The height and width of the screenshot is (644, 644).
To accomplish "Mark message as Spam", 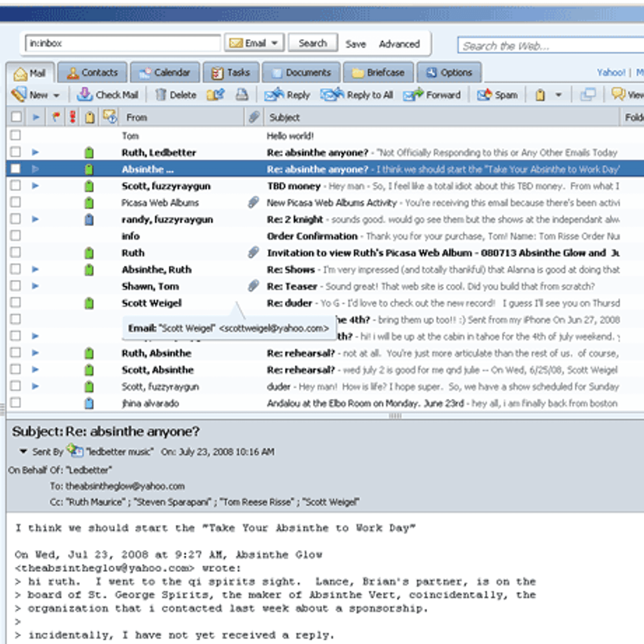I will [x=497, y=95].
